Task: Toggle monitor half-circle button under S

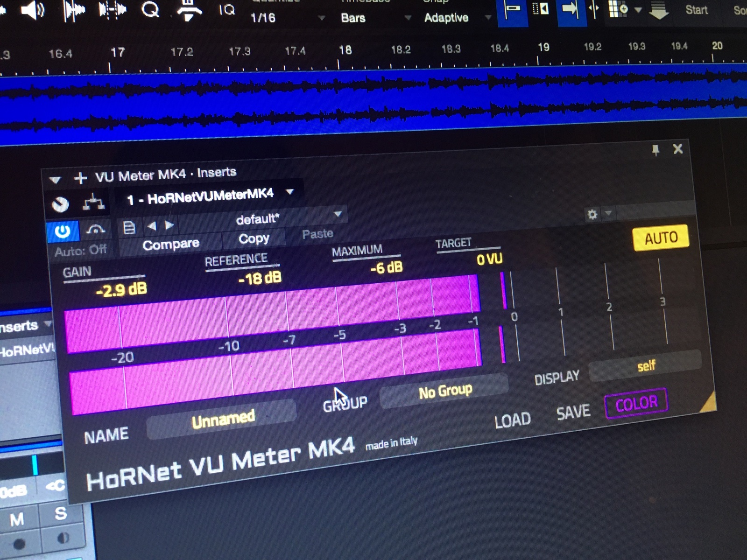Action: pos(63,539)
